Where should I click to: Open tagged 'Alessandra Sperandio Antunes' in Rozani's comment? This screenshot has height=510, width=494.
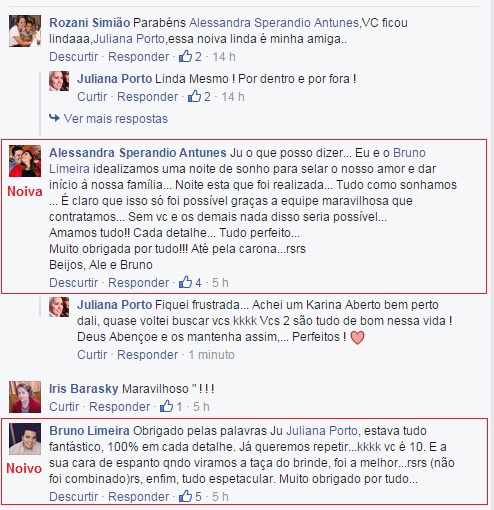pyautogui.click(x=274, y=23)
